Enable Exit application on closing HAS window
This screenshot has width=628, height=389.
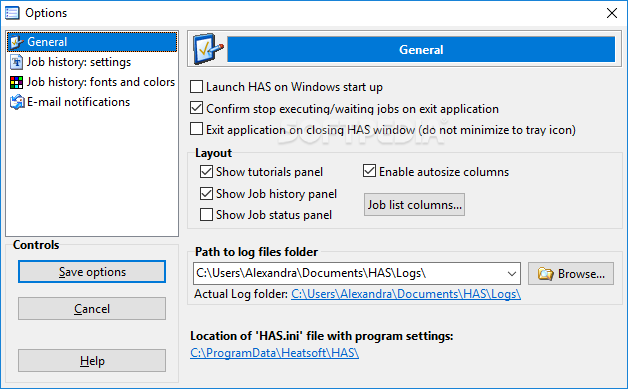pos(196,129)
